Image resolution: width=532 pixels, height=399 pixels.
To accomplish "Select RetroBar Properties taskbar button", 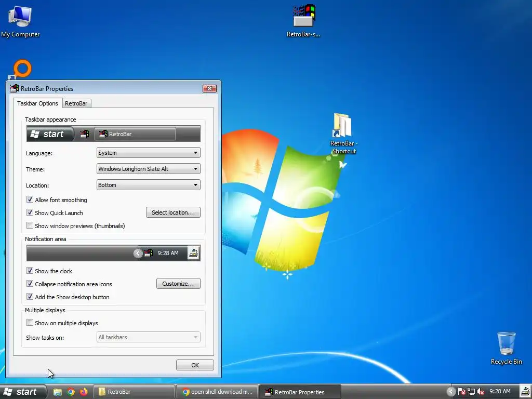I will point(300,392).
